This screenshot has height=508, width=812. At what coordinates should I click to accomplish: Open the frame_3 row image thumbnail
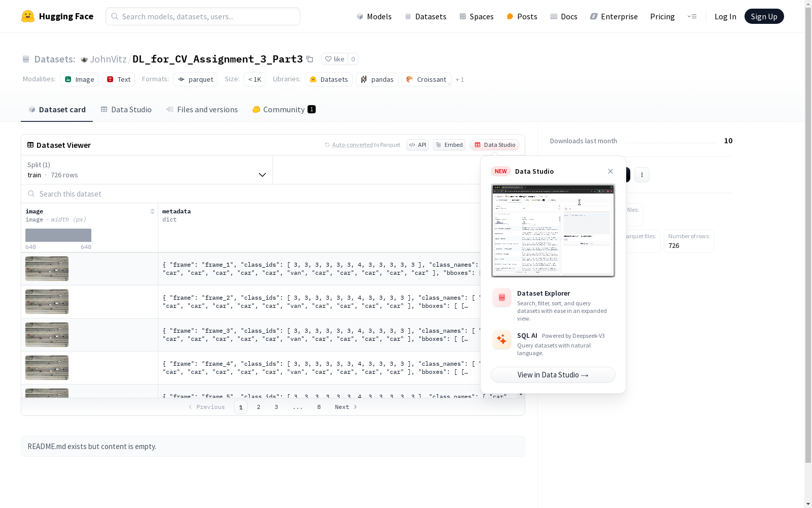[47, 335]
